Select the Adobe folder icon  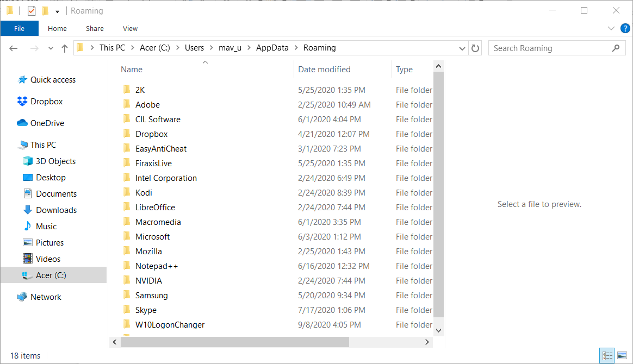pos(127,104)
